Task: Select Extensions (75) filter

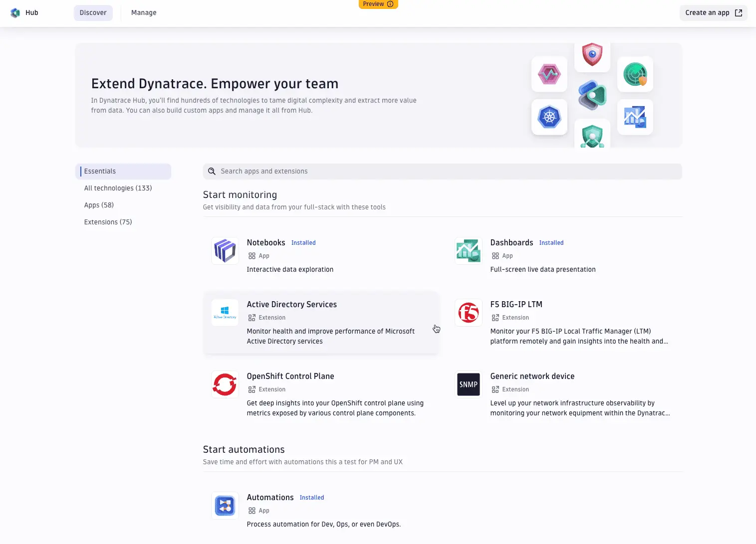Action: [108, 222]
